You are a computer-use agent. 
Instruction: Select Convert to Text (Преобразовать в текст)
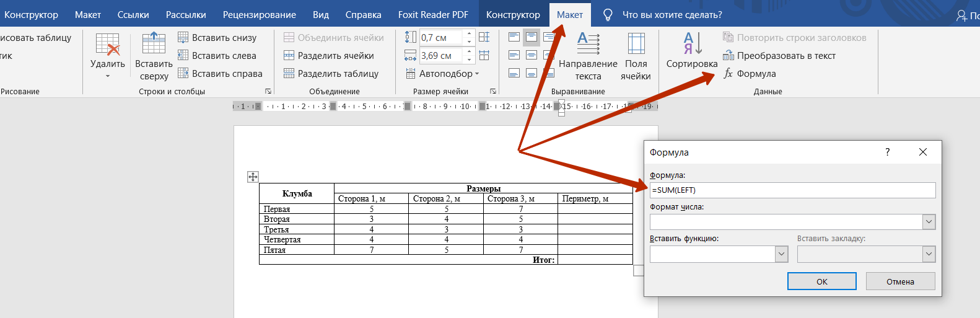tap(779, 56)
